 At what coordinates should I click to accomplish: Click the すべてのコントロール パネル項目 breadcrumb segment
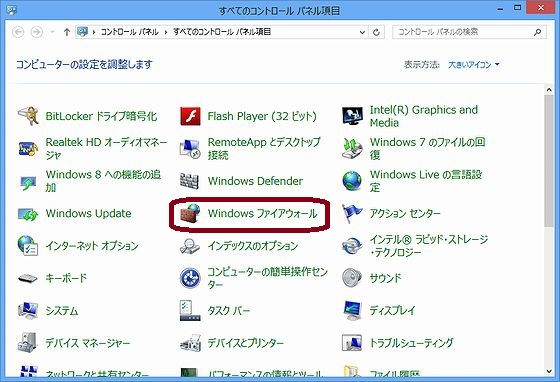[x=222, y=32]
